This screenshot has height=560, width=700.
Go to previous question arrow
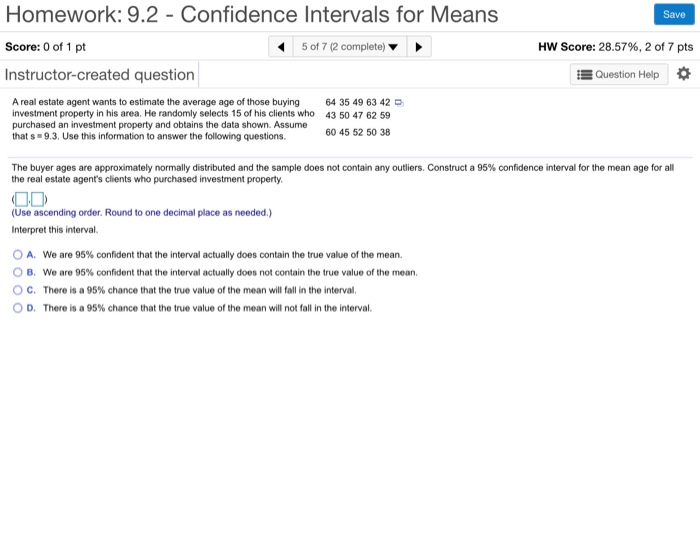coord(281,46)
